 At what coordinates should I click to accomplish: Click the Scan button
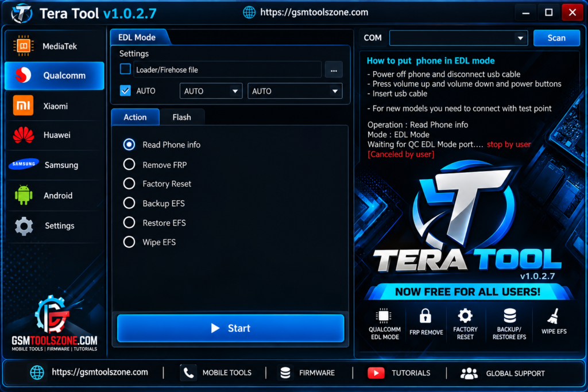tap(556, 38)
